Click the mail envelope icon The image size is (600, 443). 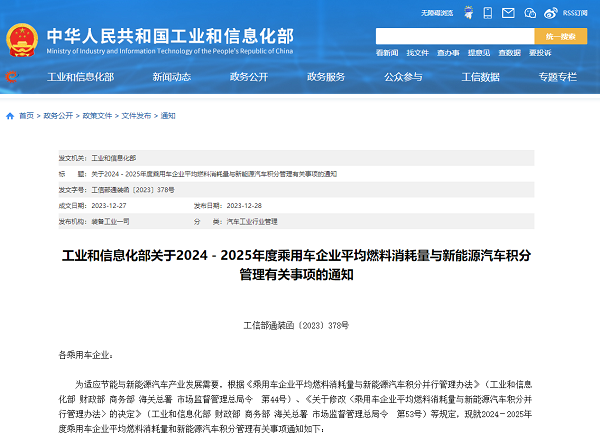coord(508,13)
